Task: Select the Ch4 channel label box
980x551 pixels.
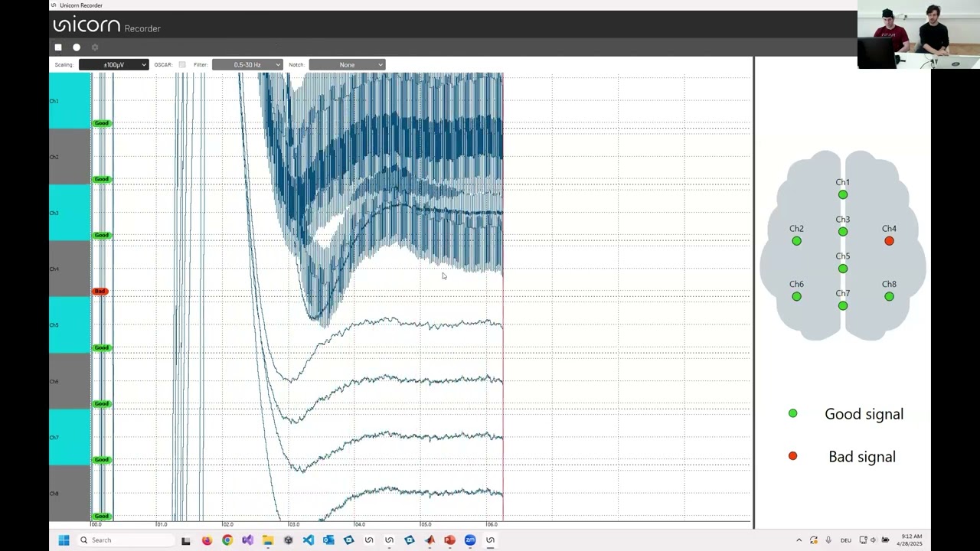Action: pyautogui.click(x=70, y=269)
